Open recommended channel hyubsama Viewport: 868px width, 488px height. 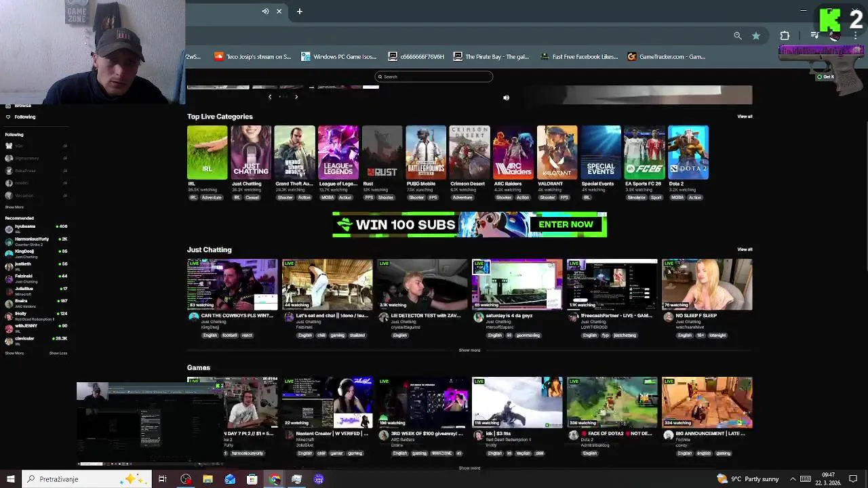(36, 228)
